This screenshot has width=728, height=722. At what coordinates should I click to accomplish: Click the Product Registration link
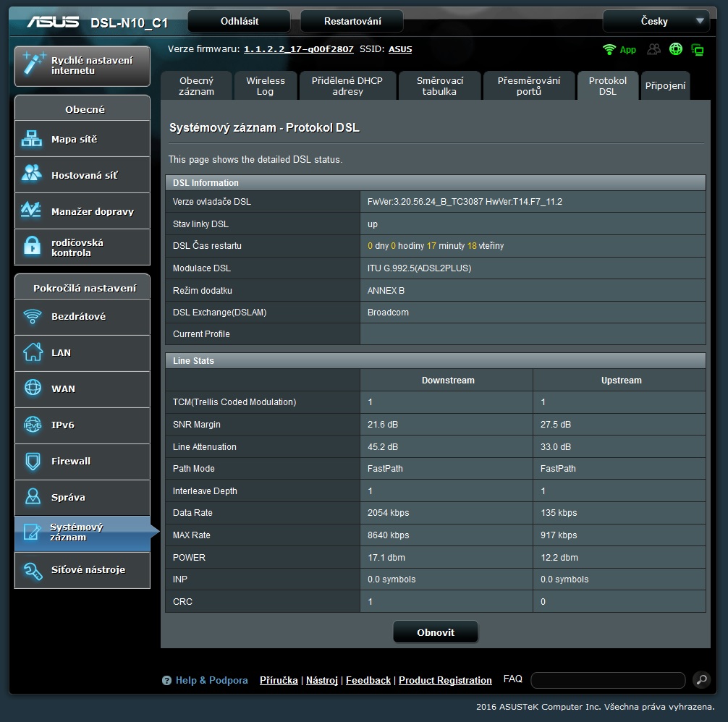coord(445,680)
